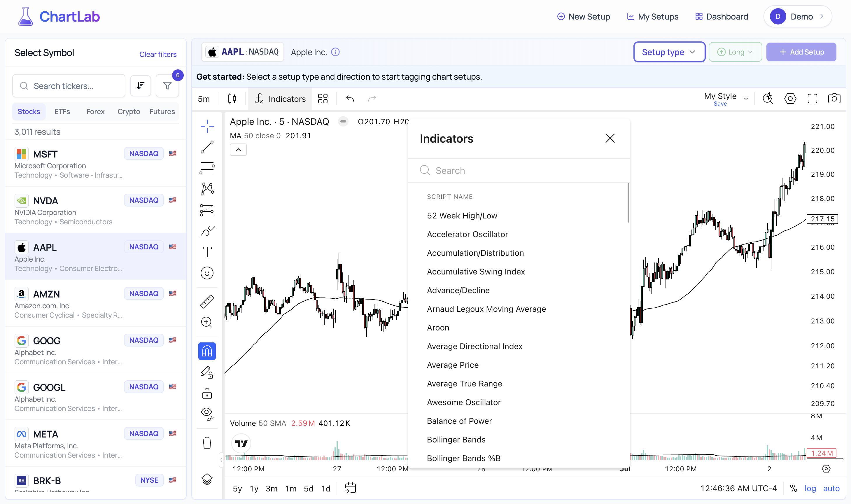
Task: Toggle stay in drawing mode
Action: tap(207, 372)
